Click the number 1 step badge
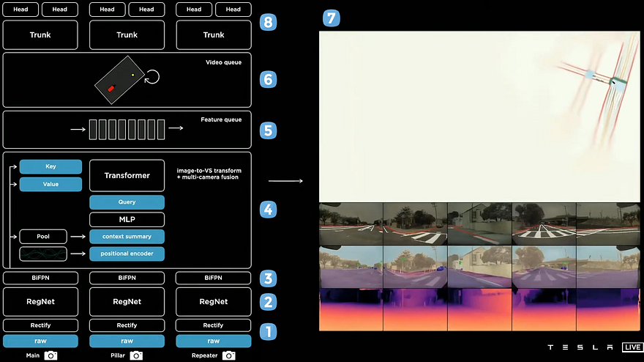Viewport: 644px width, 362px height. (x=268, y=331)
